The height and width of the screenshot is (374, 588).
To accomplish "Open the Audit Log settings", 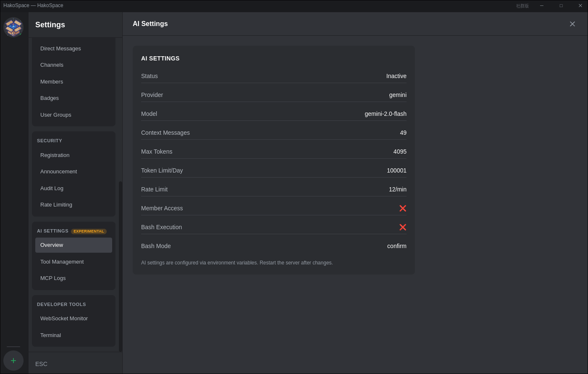I will [x=52, y=188].
